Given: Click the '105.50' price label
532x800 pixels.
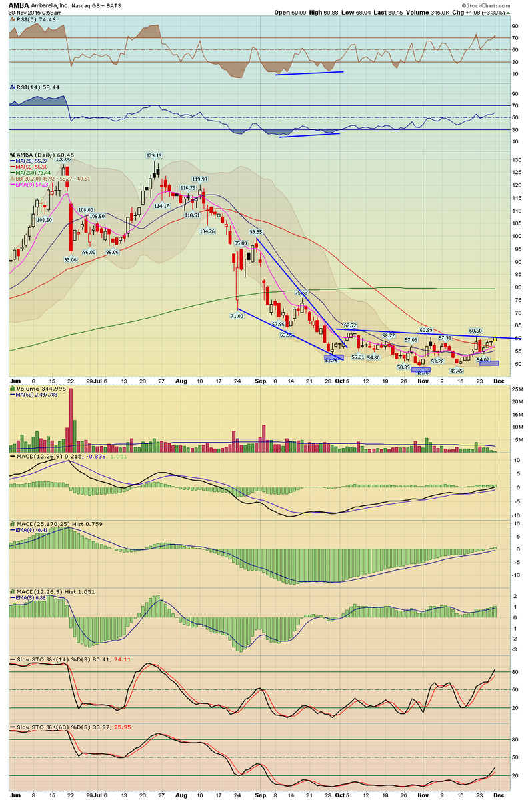Looking at the screenshot, I should coord(97,216).
